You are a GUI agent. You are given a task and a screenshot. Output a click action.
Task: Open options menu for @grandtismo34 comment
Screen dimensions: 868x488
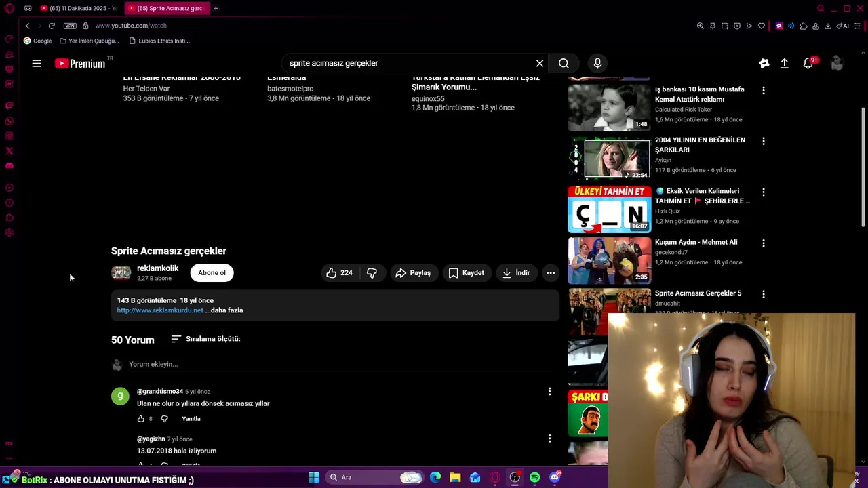pyautogui.click(x=549, y=391)
